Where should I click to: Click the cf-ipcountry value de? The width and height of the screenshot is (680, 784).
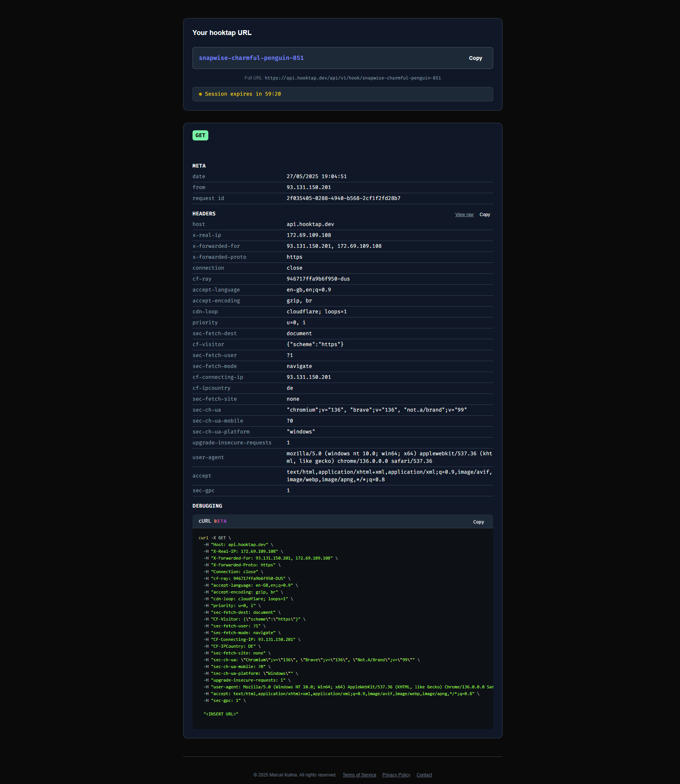coord(290,388)
